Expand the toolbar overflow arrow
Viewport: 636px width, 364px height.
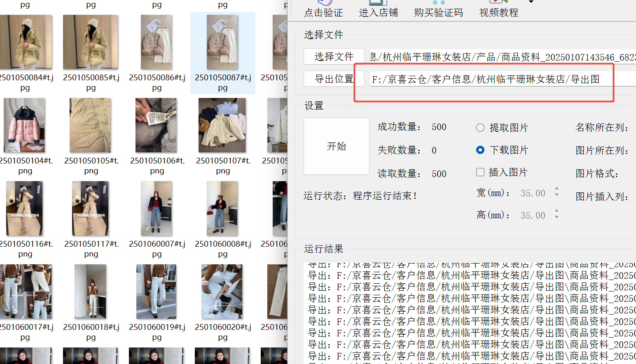(x=531, y=2)
